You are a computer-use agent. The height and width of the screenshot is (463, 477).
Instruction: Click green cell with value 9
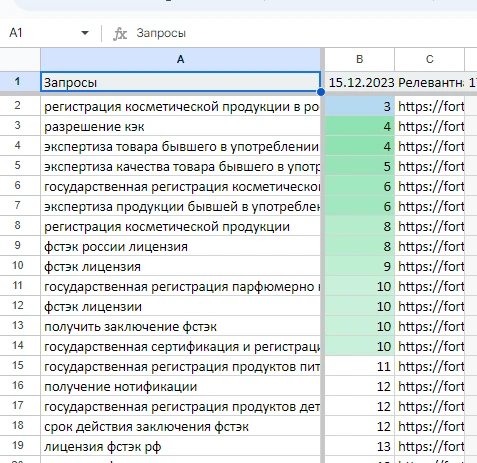[360, 266]
